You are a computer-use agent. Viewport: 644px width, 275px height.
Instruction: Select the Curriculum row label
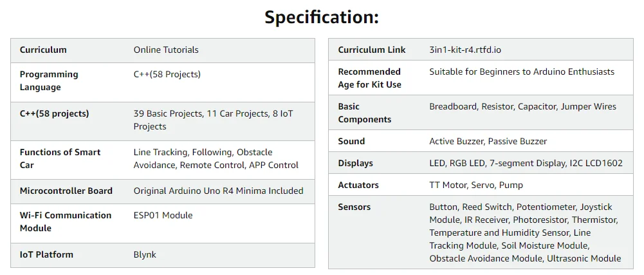point(43,50)
